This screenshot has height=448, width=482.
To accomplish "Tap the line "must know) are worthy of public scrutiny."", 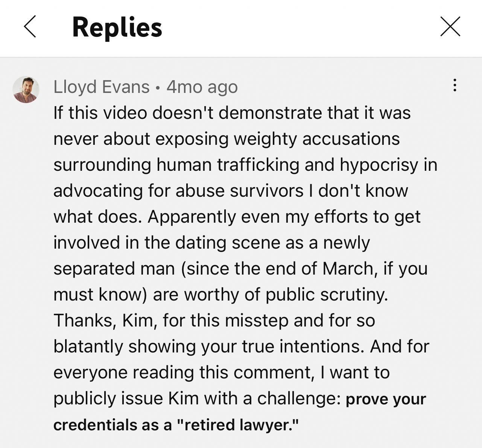I will (x=221, y=295).
